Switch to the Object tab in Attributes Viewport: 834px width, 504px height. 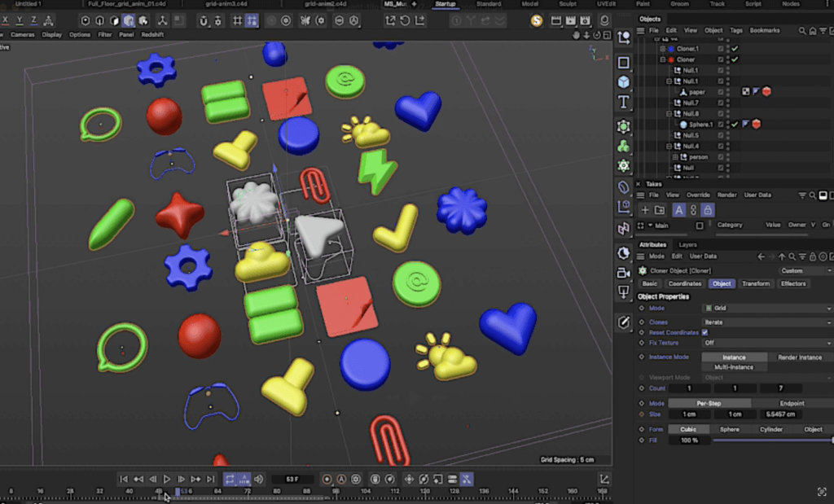coord(722,283)
